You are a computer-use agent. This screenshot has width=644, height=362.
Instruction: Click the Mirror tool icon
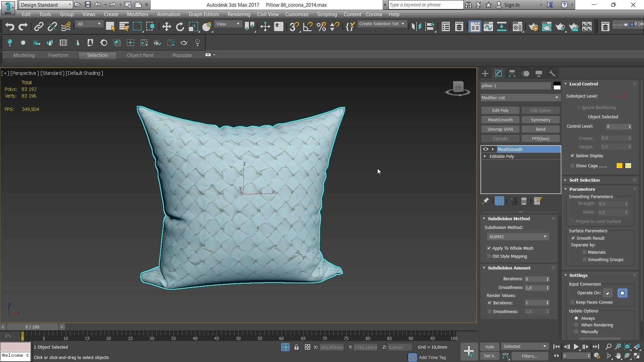[x=416, y=27]
